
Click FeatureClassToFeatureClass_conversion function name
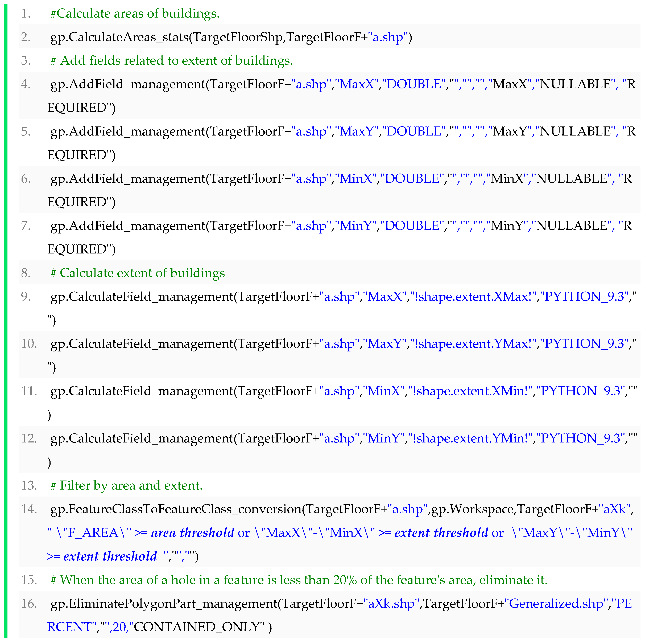point(185,509)
